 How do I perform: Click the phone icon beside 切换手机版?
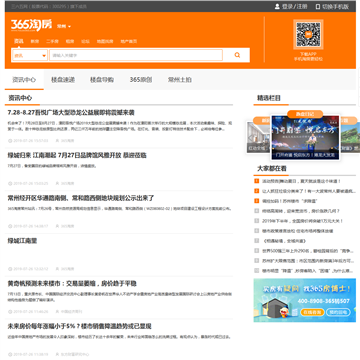coord(318,6)
